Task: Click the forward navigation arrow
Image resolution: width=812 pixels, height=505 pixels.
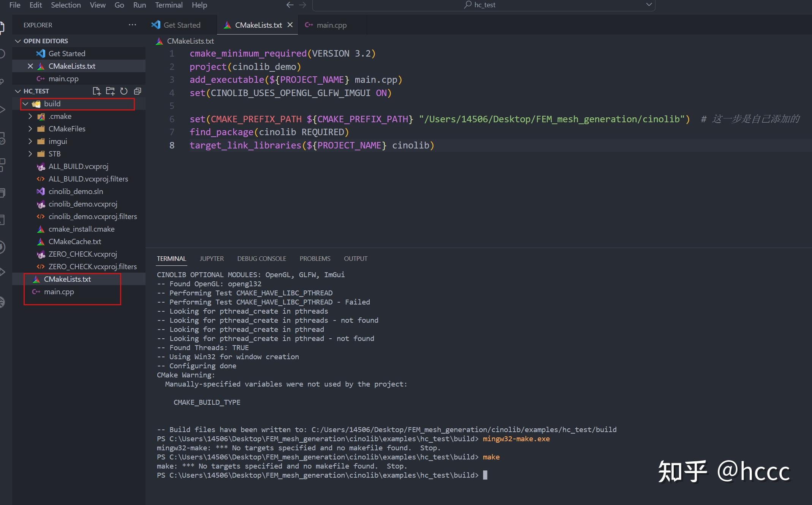Action: click(302, 5)
